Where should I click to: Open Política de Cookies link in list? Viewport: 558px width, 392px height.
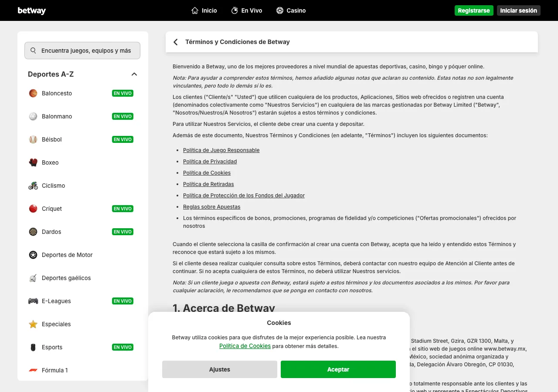pyautogui.click(x=207, y=173)
